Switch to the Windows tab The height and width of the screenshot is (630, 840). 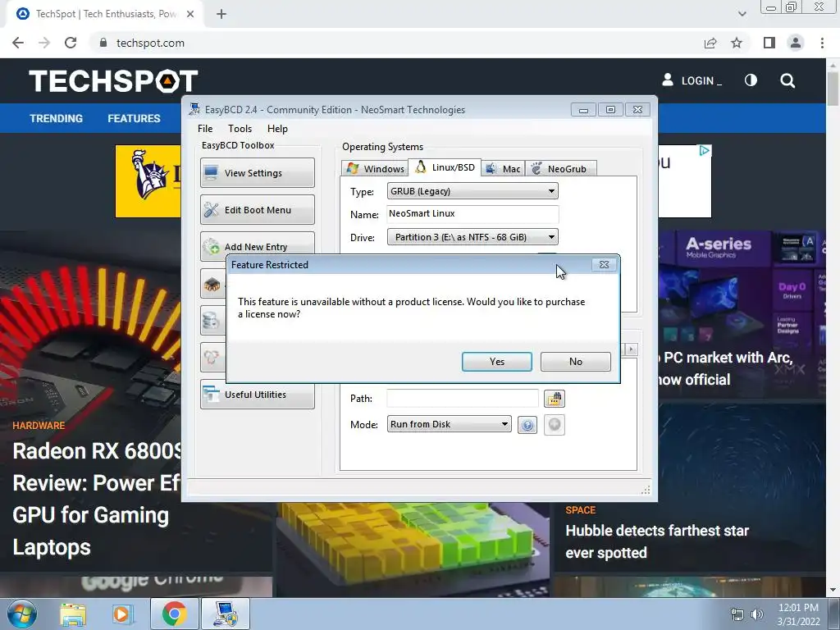[x=374, y=169]
